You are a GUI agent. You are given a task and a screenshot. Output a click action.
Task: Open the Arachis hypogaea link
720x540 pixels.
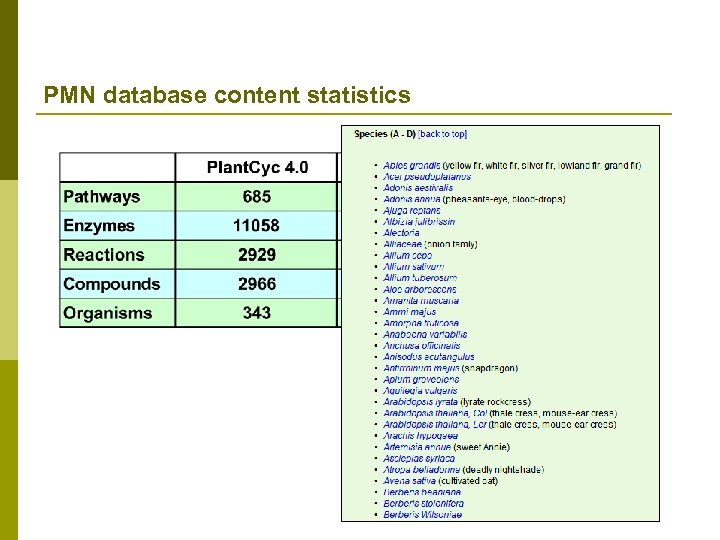click(420, 436)
